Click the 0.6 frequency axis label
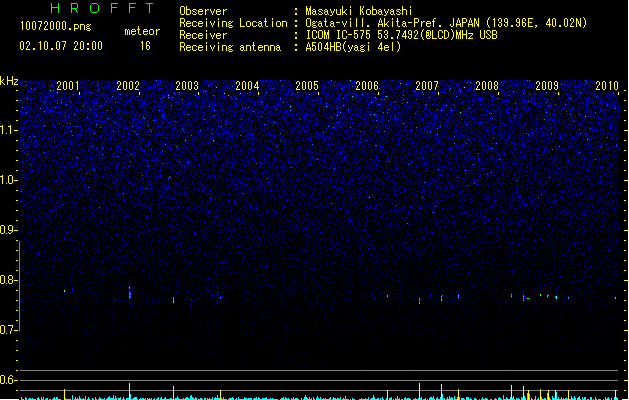This screenshot has width=629, height=400. coord(8,380)
